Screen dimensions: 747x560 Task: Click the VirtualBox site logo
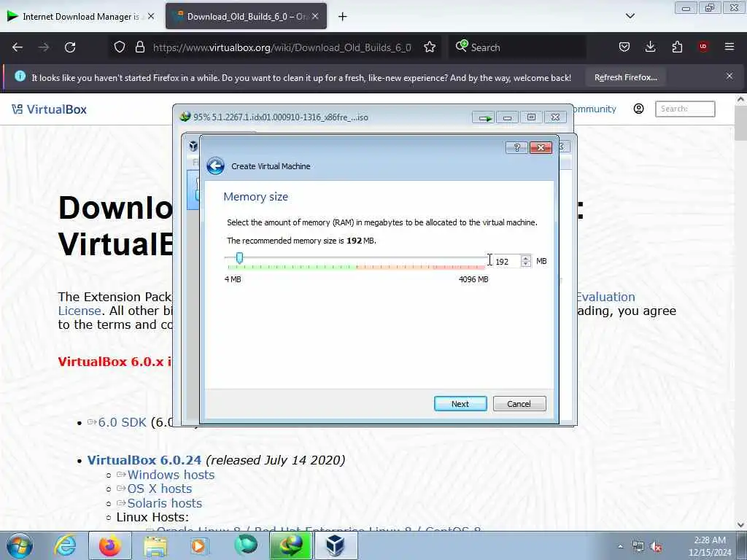(50, 109)
